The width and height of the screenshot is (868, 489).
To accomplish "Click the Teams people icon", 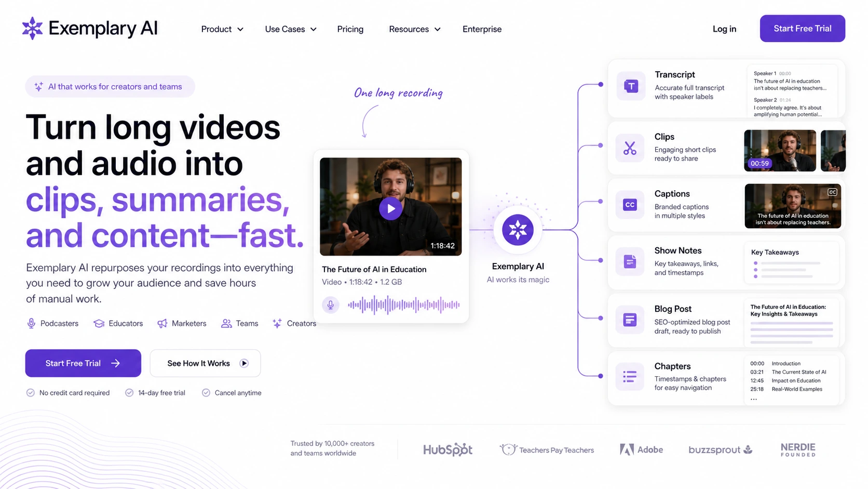I will click(226, 323).
